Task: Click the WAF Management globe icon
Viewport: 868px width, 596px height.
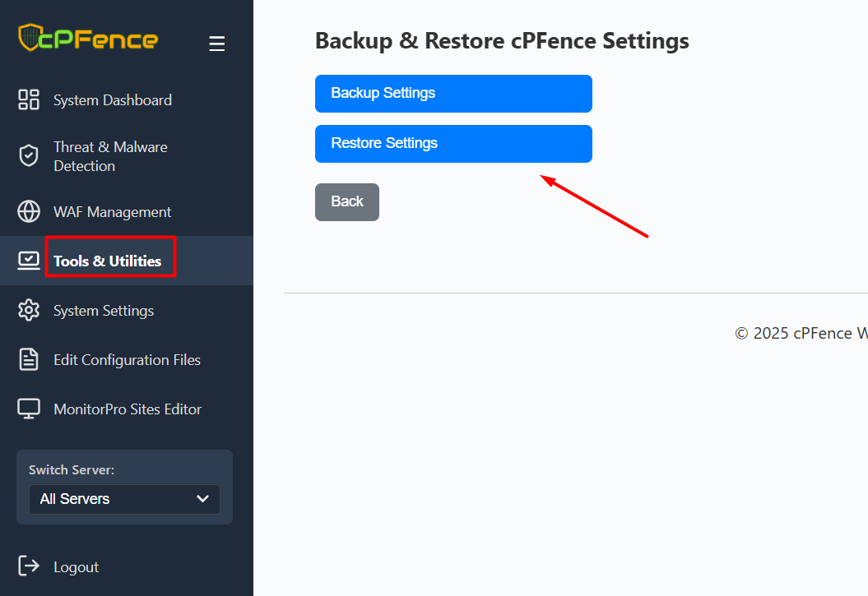Action: point(29,212)
